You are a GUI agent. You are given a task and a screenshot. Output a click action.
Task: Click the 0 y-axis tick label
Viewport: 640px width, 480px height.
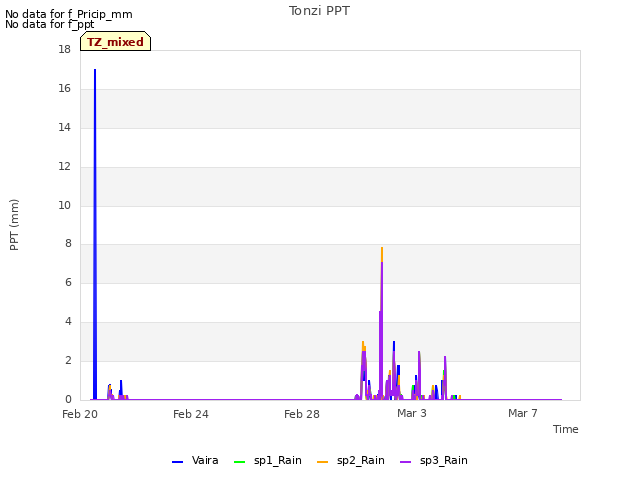68,399
